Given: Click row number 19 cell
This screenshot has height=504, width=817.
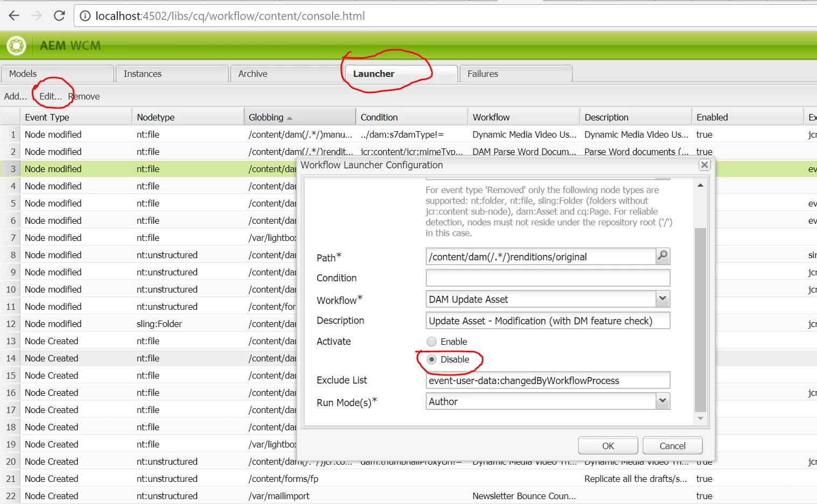Looking at the screenshot, I should coord(11,444).
